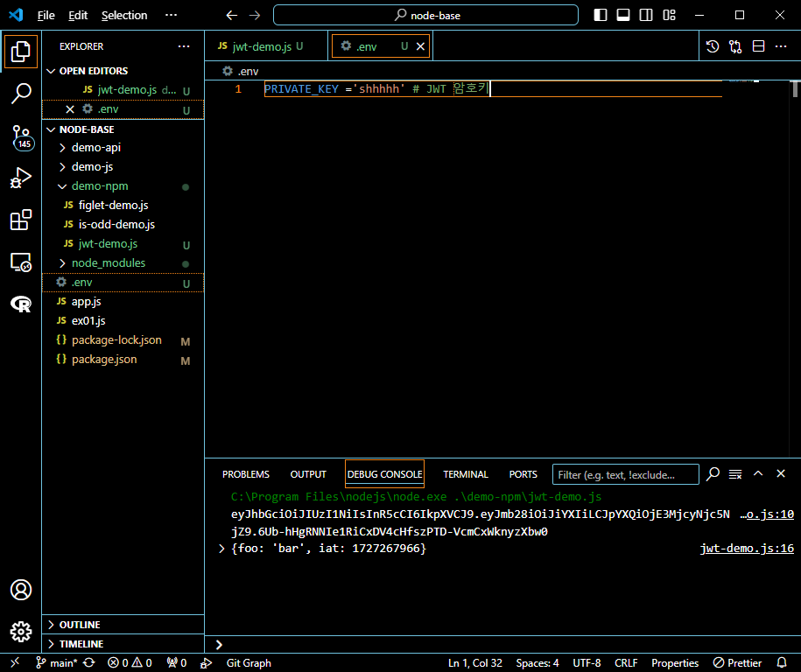
Task: Click the node-base command center search box
Action: tap(426, 16)
